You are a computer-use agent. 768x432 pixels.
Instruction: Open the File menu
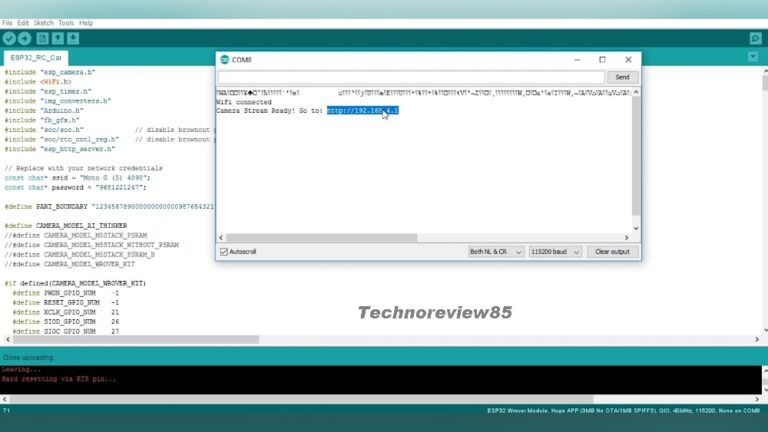pos(8,22)
